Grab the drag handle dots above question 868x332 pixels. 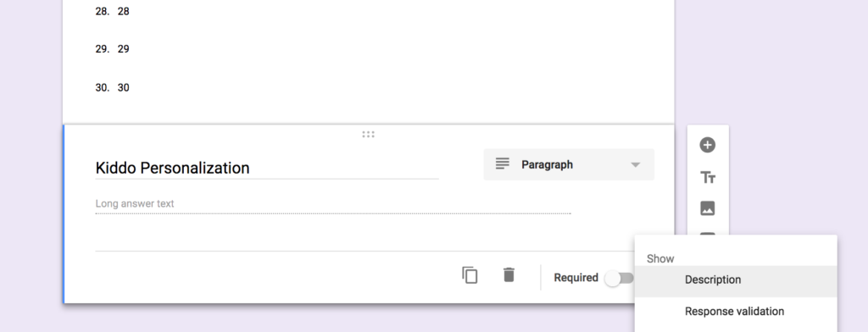[368, 134]
